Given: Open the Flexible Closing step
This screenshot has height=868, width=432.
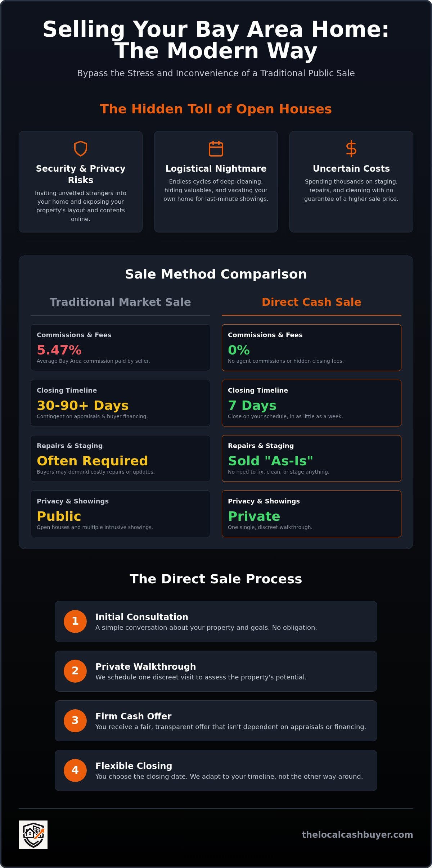Looking at the screenshot, I should pyautogui.click(x=216, y=770).
